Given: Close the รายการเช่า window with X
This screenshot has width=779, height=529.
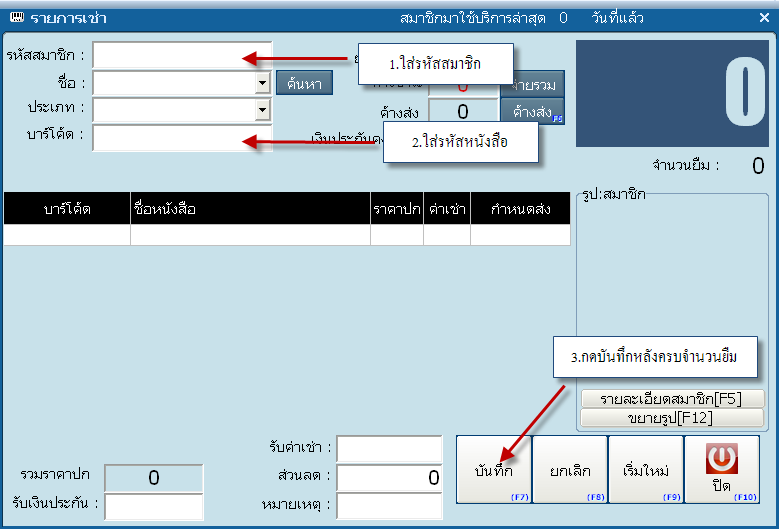Looking at the screenshot, I should 764,17.
